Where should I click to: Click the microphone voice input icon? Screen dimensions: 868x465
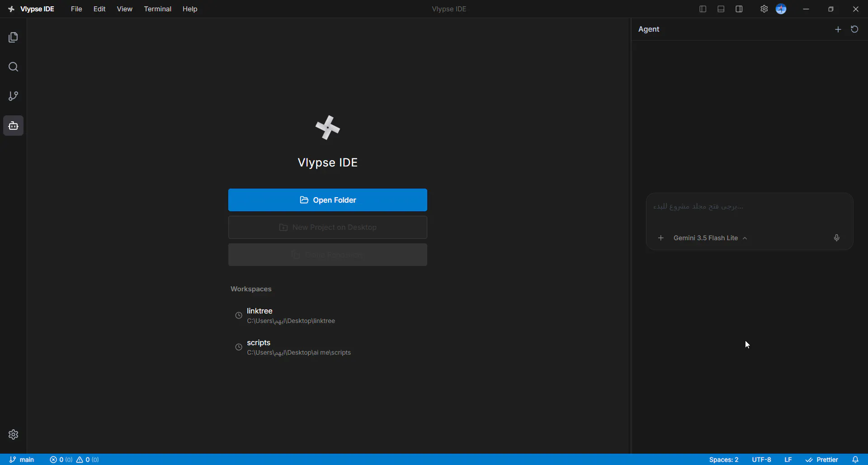coord(836,238)
